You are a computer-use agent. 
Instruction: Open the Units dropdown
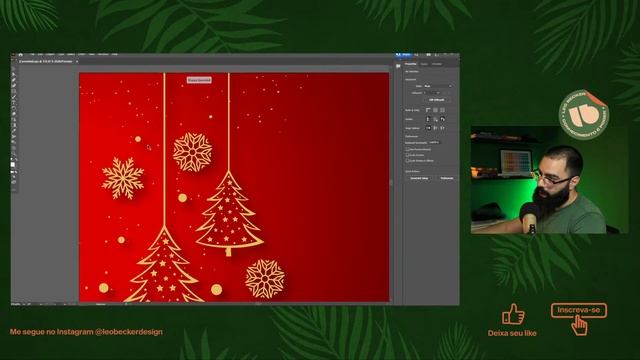click(x=438, y=86)
